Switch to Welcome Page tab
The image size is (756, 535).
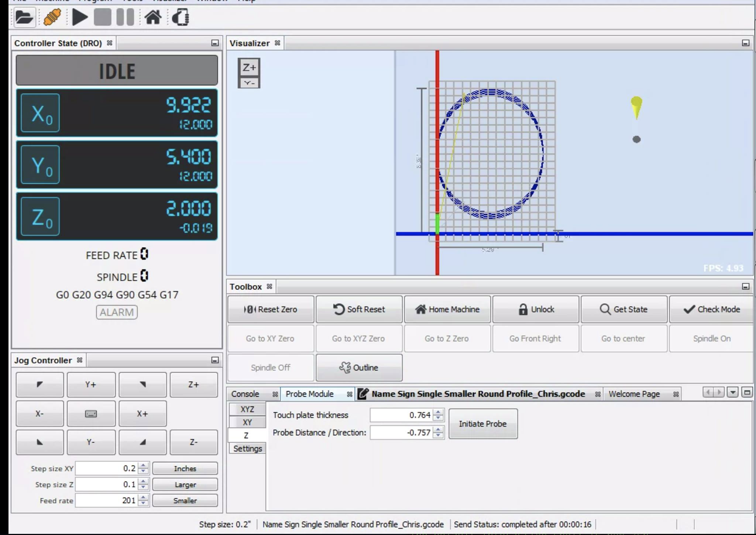point(634,394)
